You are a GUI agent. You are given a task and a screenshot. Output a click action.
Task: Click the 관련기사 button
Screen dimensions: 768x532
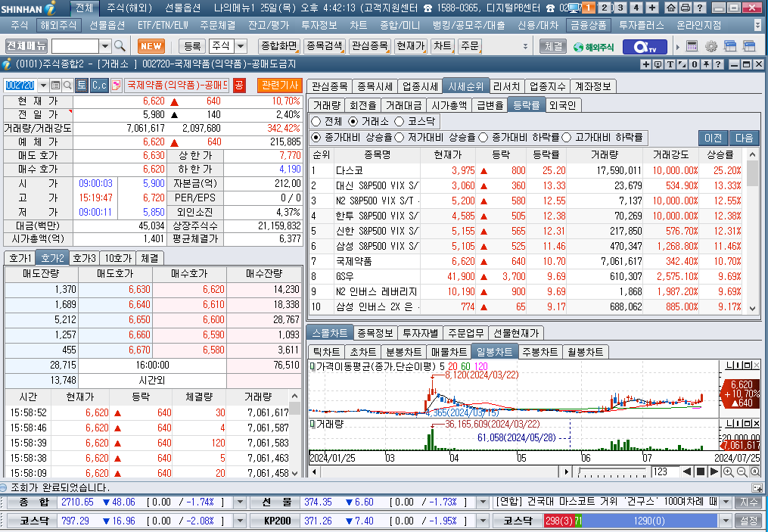pos(280,86)
